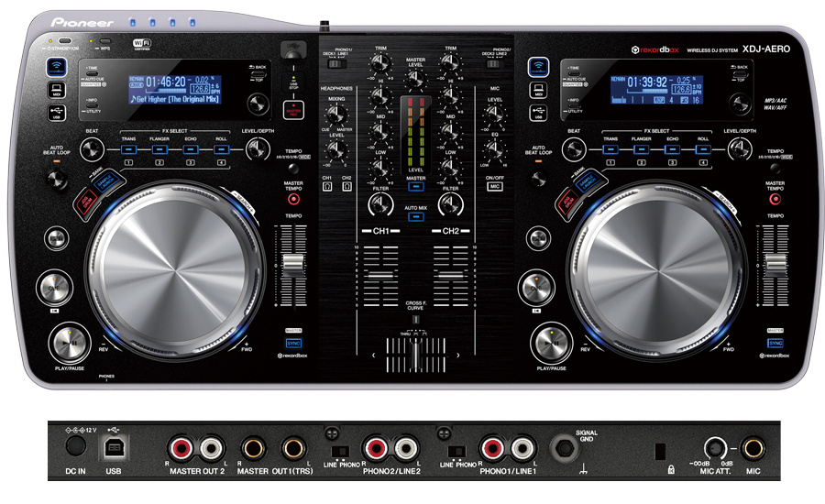Tap the left deck CUE button
The image size is (825, 504).
[55, 288]
